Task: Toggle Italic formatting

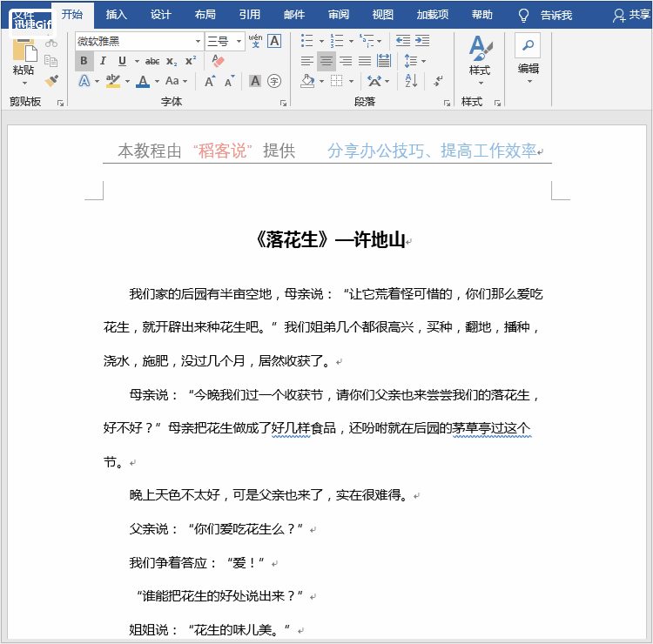Action: tap(103, 61)
